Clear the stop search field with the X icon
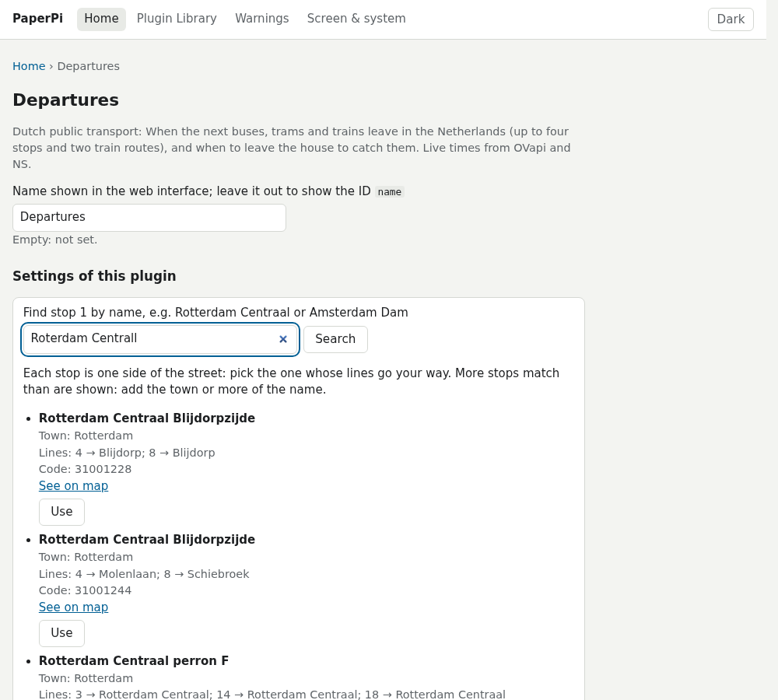778x700 pixels. coord(283,339)
